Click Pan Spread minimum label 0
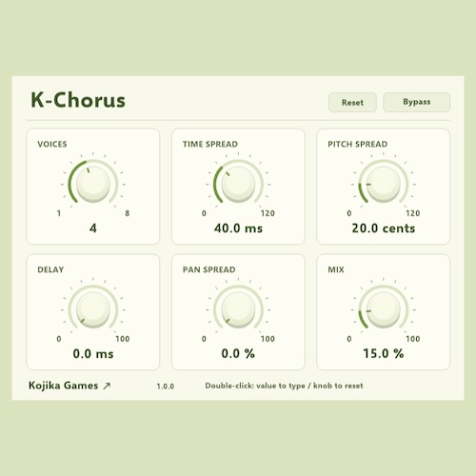Screen dimensions: 476x476 [204, 339]
